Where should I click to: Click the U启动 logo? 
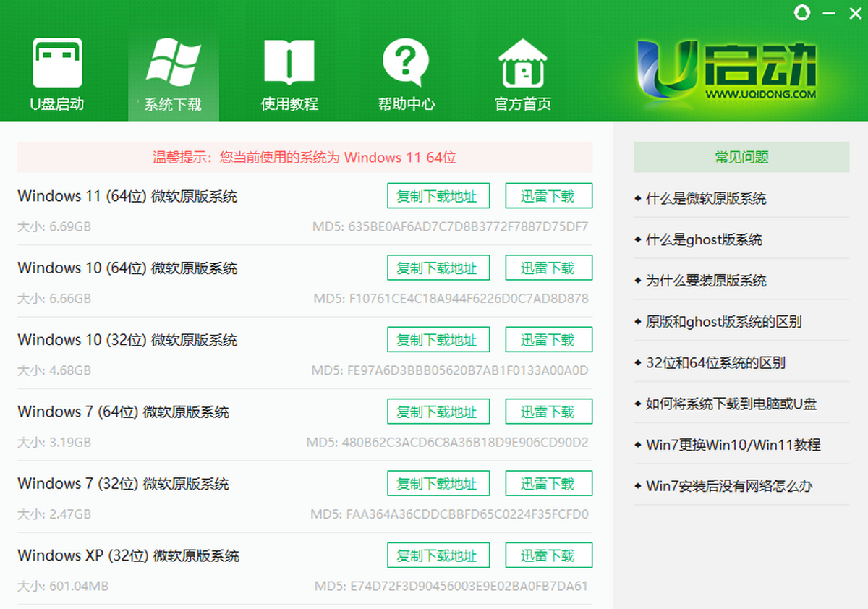click(x=726, y=69)
